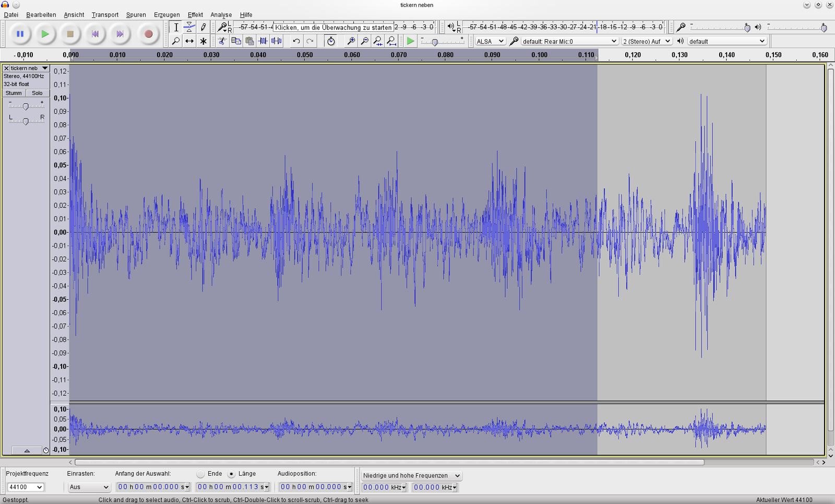Viewport: 835px width, 504px height.
Task: Click the horizontal scrollbar below the tracks
Action: (389, 462)
